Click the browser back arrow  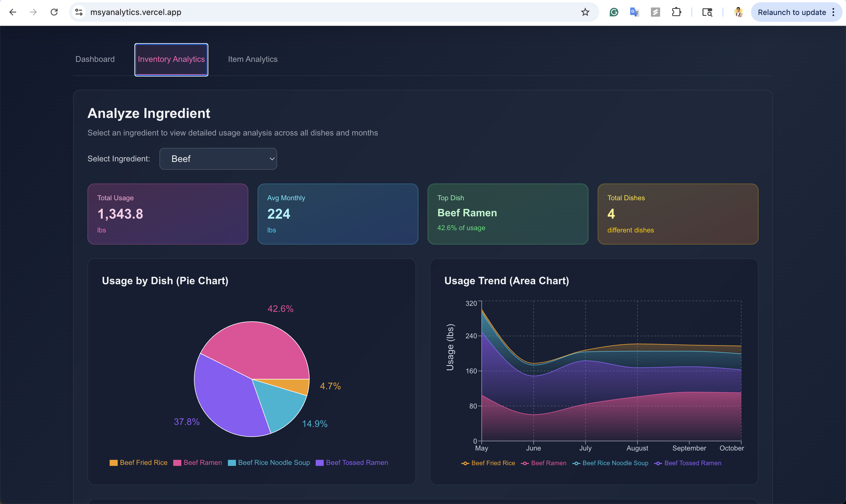13,12
